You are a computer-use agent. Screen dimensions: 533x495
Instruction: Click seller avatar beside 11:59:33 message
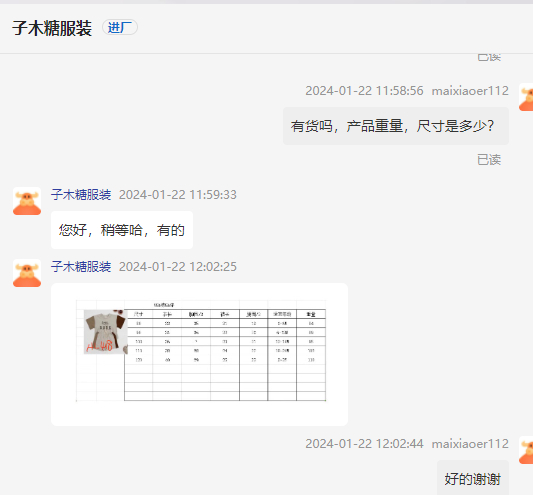tap(27, 201)
